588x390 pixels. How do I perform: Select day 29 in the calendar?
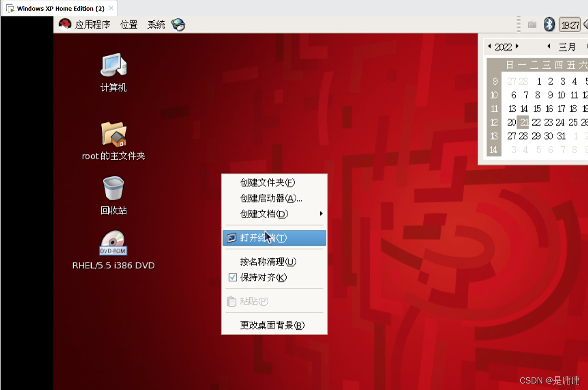536,136
